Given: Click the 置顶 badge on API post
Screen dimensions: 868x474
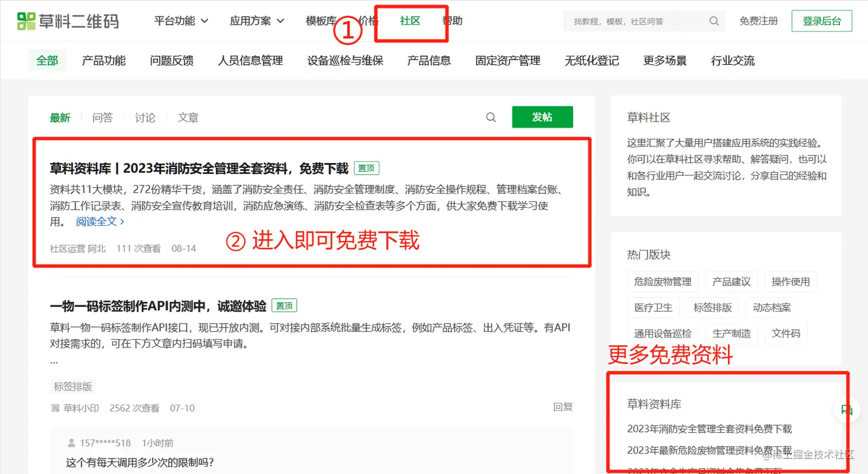Looking at the screenshot, I should click(x=284, y=306).
